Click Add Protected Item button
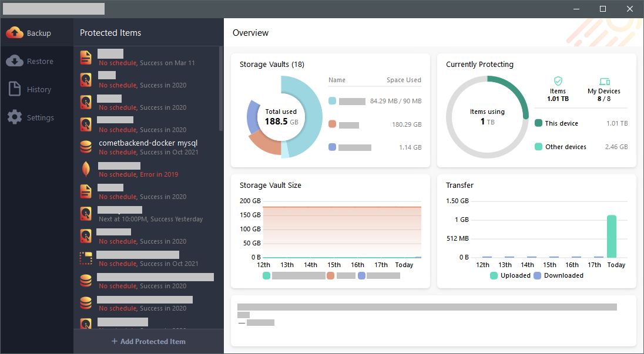 (149, 341)
